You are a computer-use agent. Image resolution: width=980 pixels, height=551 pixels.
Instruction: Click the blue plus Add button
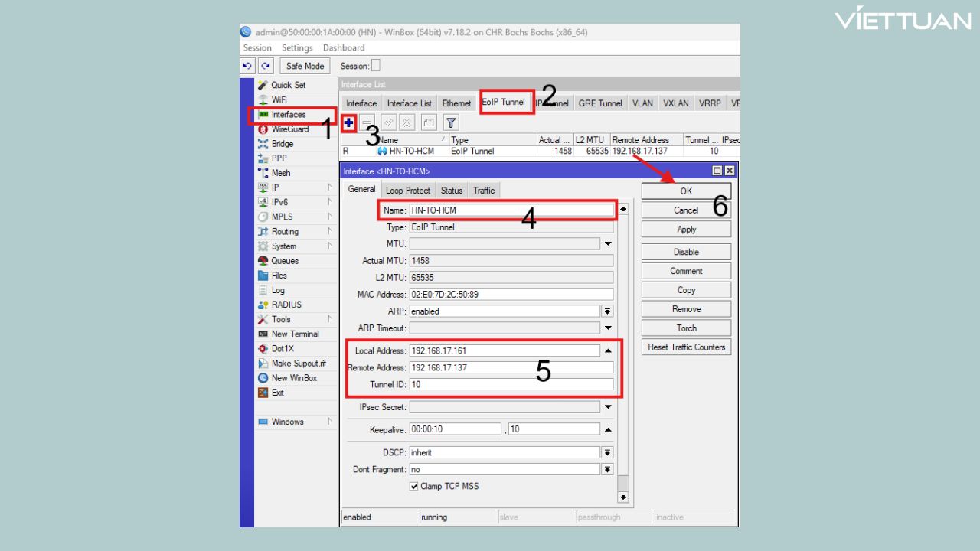click(x=349, y=122)
